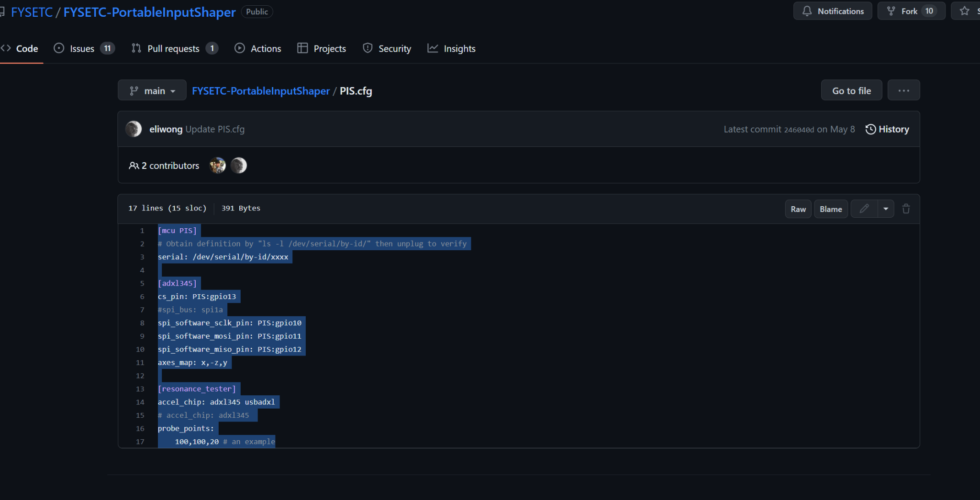The width and height of the screenshot is (980, 500).
Task: Open eliwong author link
Action: (166, 129)
